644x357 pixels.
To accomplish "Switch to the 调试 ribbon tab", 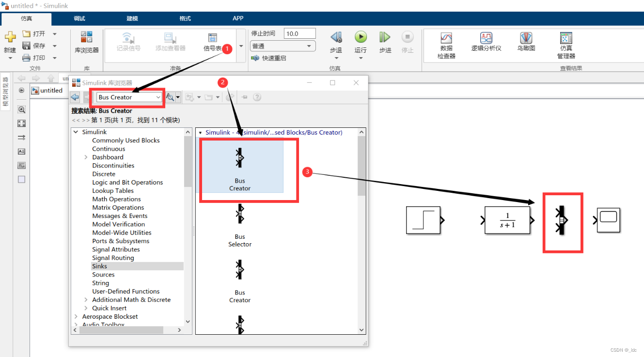I will coord(79,18).
